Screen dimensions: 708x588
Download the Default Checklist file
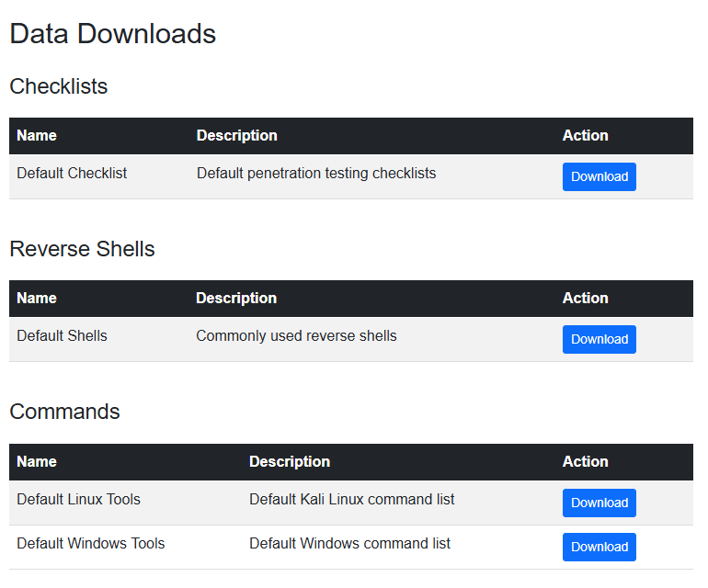(599, 176)
